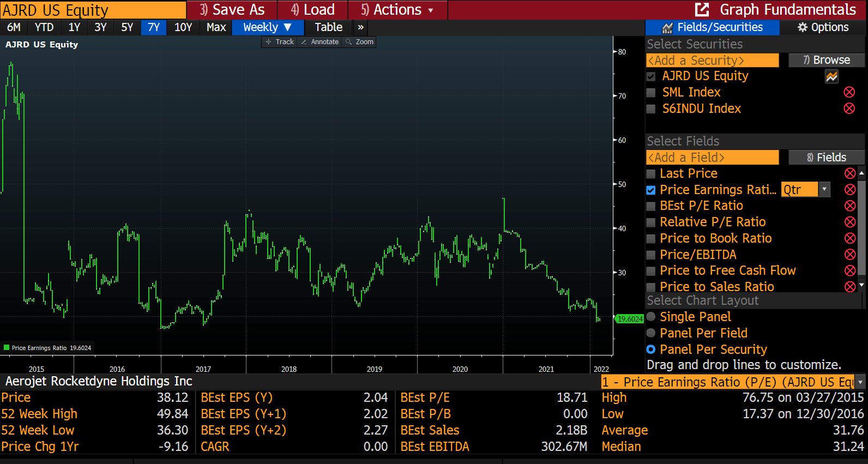Viewport: 868px width, 464px height.
Task: Check the Price to Free Cash Flow field
Action: (650, 271)
